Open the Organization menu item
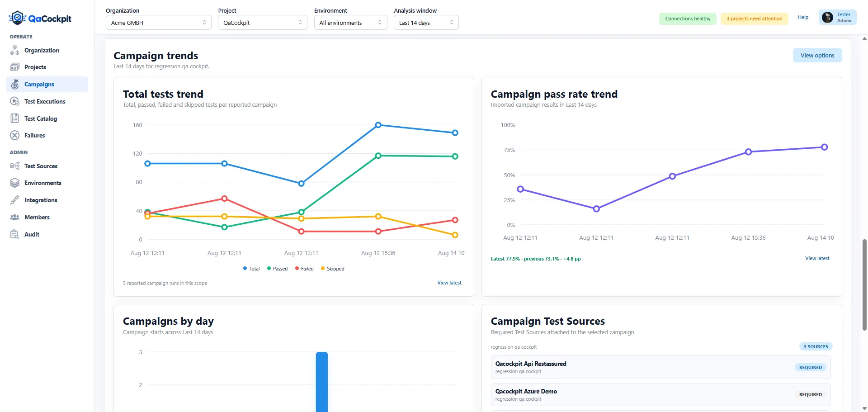 pyautogui.click(x=47, y=50)
